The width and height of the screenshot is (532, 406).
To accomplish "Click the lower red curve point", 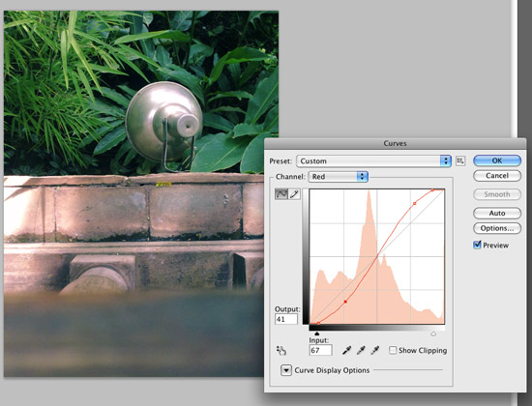I will coord(345,302).
